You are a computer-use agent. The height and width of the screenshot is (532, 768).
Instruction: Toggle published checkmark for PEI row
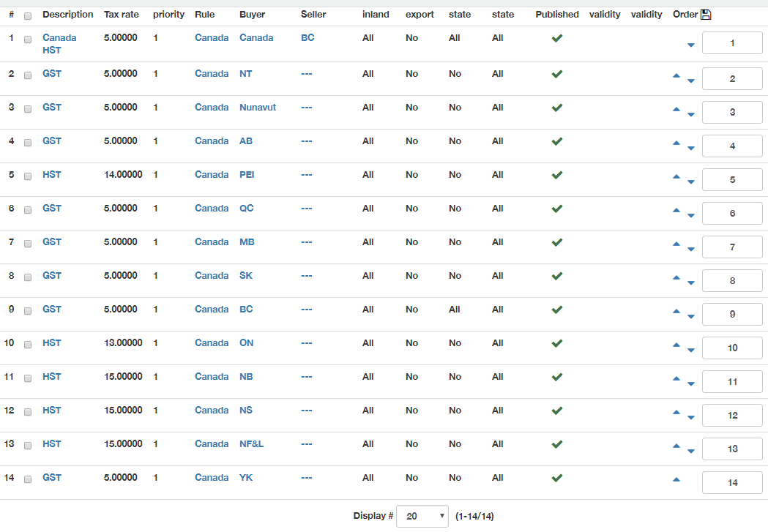(x=557, y=175)
